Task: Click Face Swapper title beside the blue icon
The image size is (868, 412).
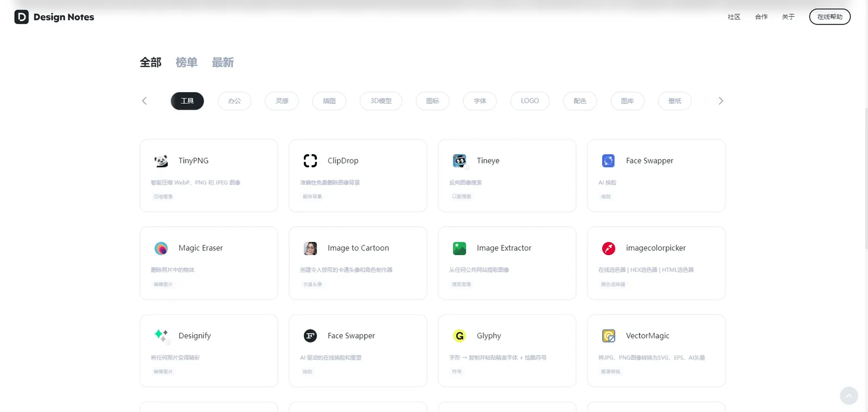Action: click(649, 161)
